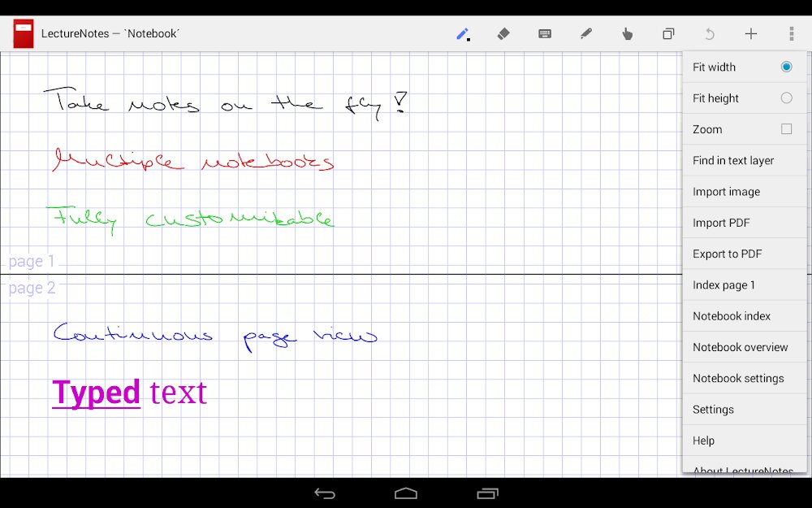Select the Fit height radio button
Viewport: 812px width, 508px height.
[785, 98]
